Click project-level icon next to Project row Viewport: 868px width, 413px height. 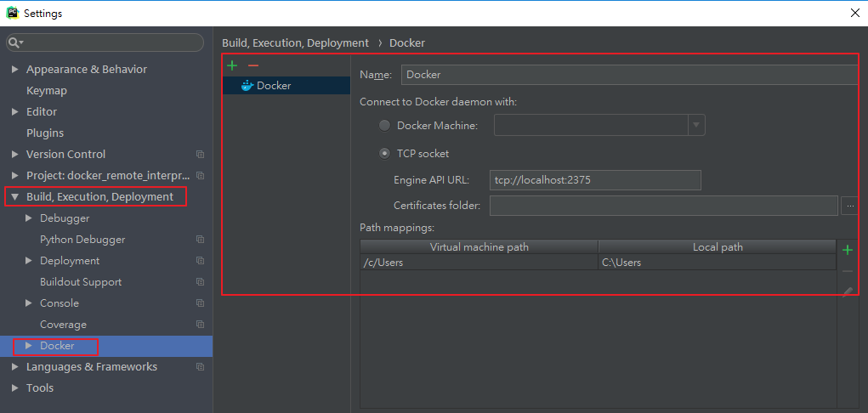201,176
